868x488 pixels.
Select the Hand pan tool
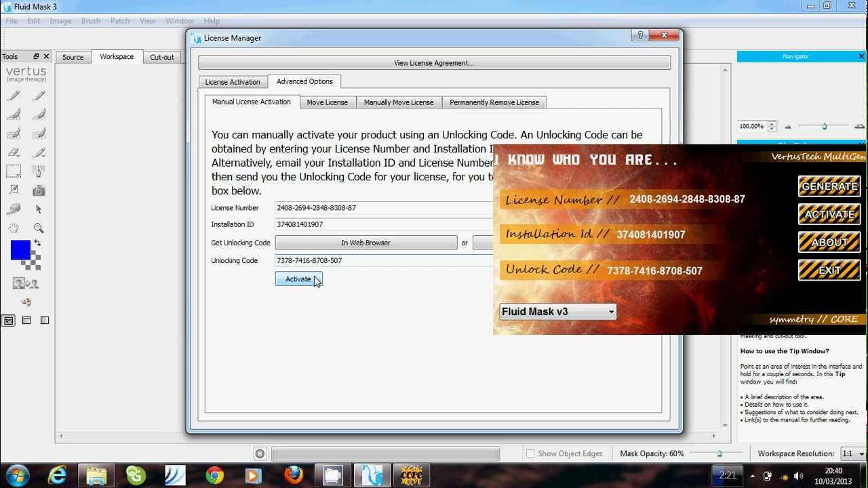[x=14, y=228]
